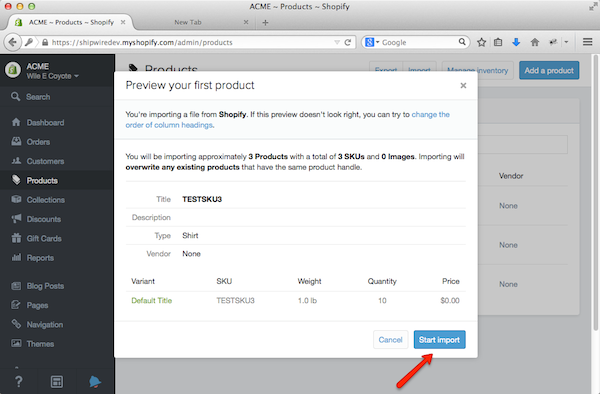Open a new browser tab with plus
Viewport: 600px width, 394px height.
[x=265, y=23]
